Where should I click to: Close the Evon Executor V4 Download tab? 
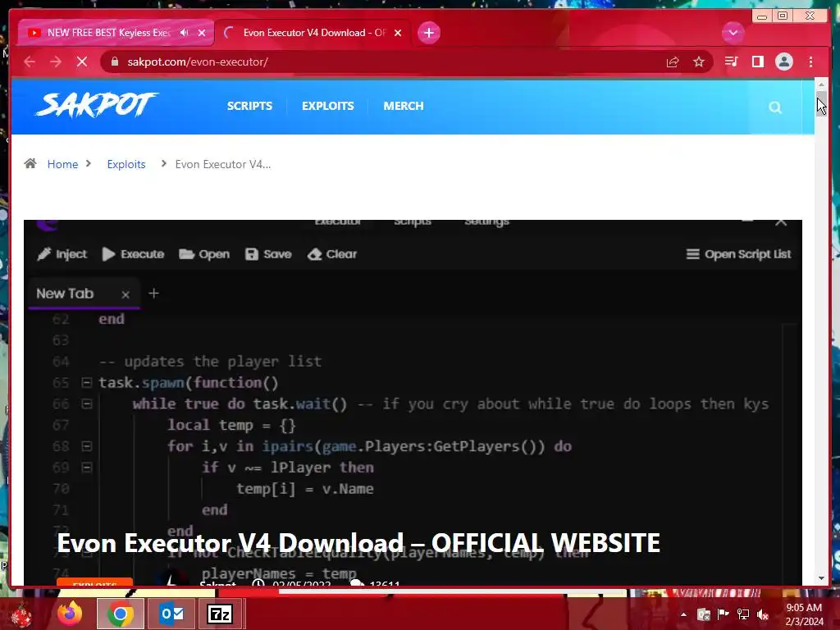pos(398,33)
